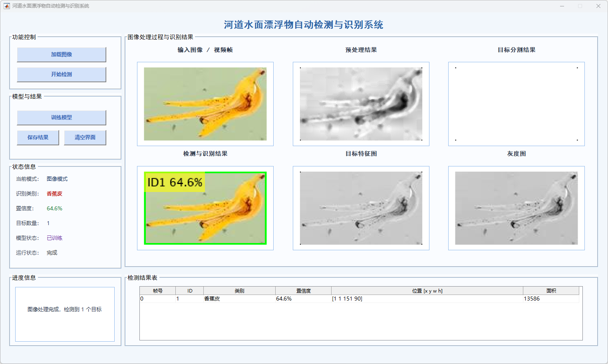The height and width of the screenshot is (364, 608).
Task: Select the input banana image thumbnail
Action: 205,104
